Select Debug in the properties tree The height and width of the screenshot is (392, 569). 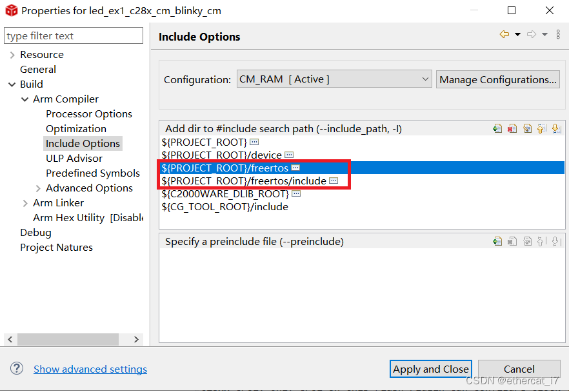pos(35,233)
